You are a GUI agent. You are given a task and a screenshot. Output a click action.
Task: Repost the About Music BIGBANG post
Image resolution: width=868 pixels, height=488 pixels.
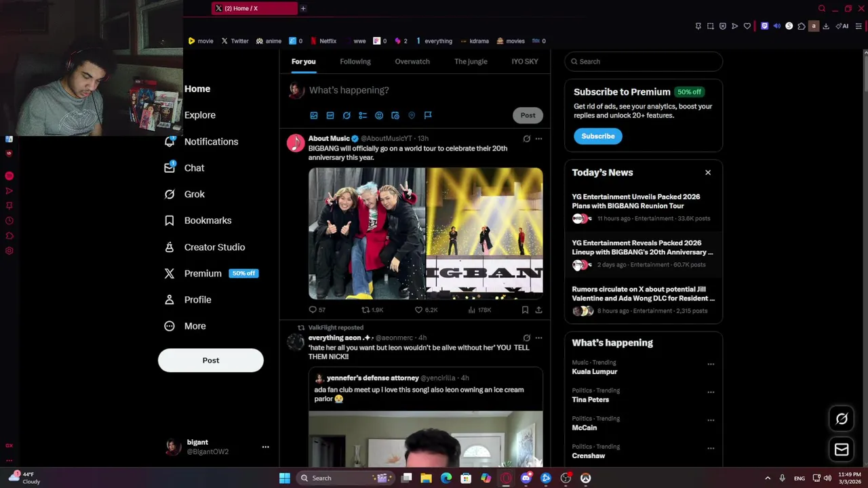366,310
